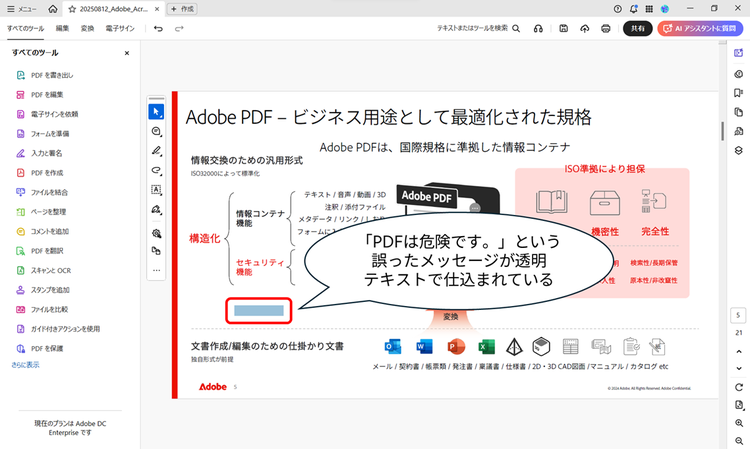Image resolution: width=750 pixels, height=449 pixels.
Task: Select the freehand draw loop tool
Action: [156, 171]
